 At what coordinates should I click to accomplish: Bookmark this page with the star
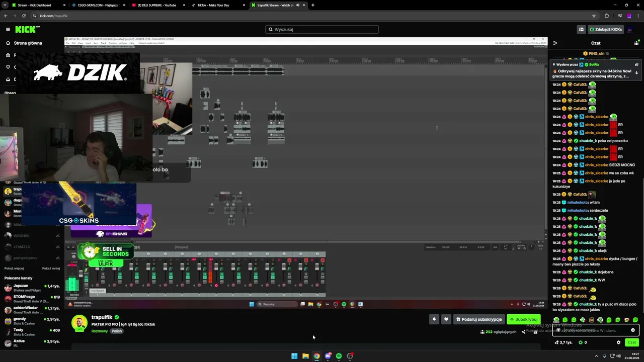click(594, 16)
